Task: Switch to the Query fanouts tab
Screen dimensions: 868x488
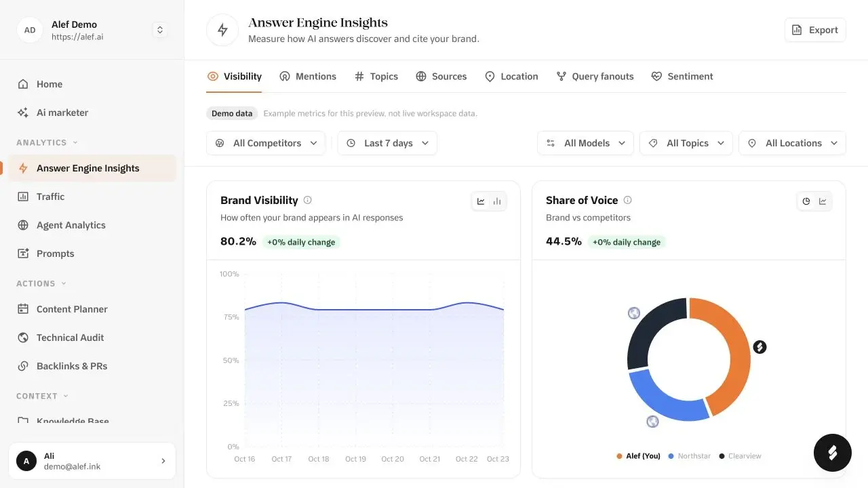Action: pyautogui.click(x=595, y=77)
